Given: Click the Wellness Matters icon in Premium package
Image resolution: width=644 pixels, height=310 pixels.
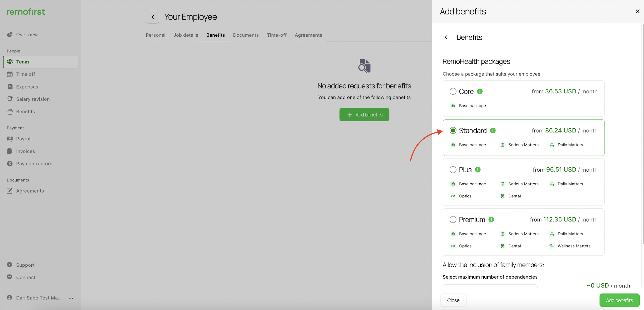Looking at the screenshot, I should click(552, 246).
